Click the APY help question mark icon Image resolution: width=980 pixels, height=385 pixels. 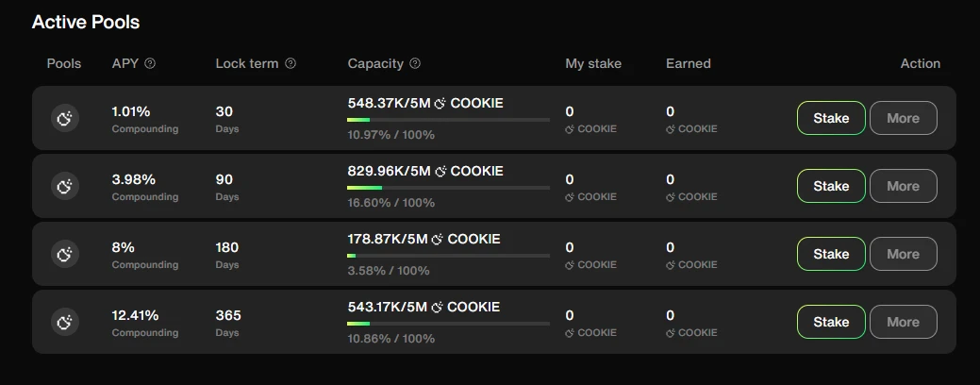(x=150, y=64)
